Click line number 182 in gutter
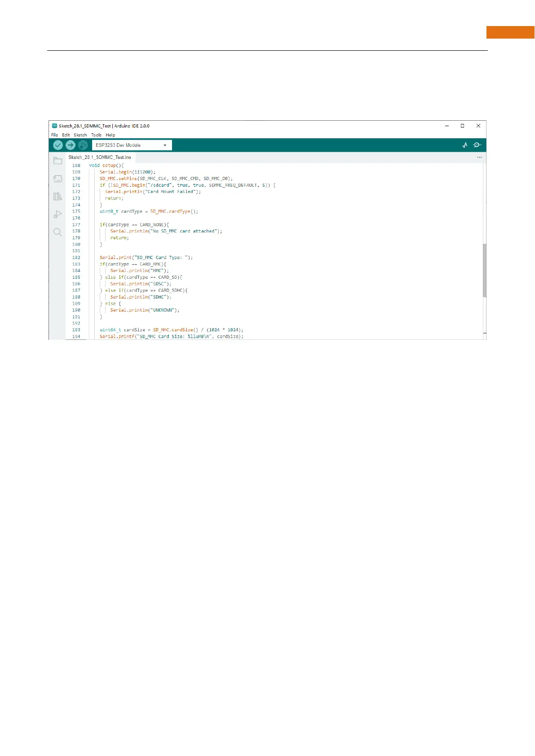The height and width of the screenshot is (756, 535). pyautogui.click(x=76, y=258)
